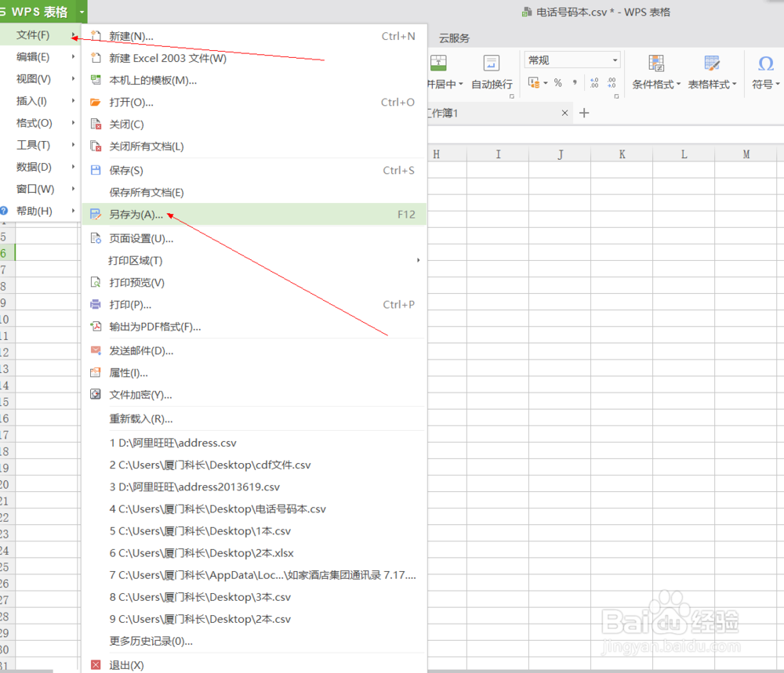Image resolution: width=784 pixels, height=673 pixels.
Task: Expand the WPS 表格 application menu arrow
Action: tap(82, 12)
